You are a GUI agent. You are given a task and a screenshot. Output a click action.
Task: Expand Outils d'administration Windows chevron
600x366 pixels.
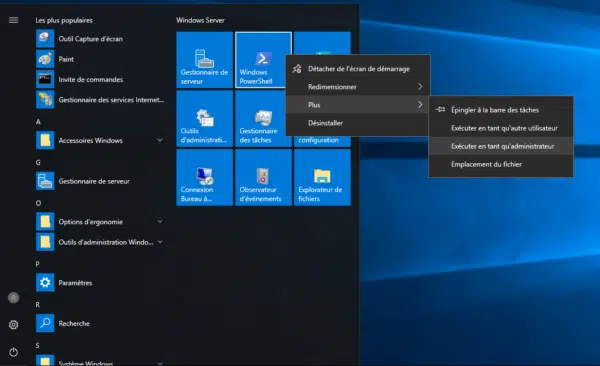tap(160, 242)
